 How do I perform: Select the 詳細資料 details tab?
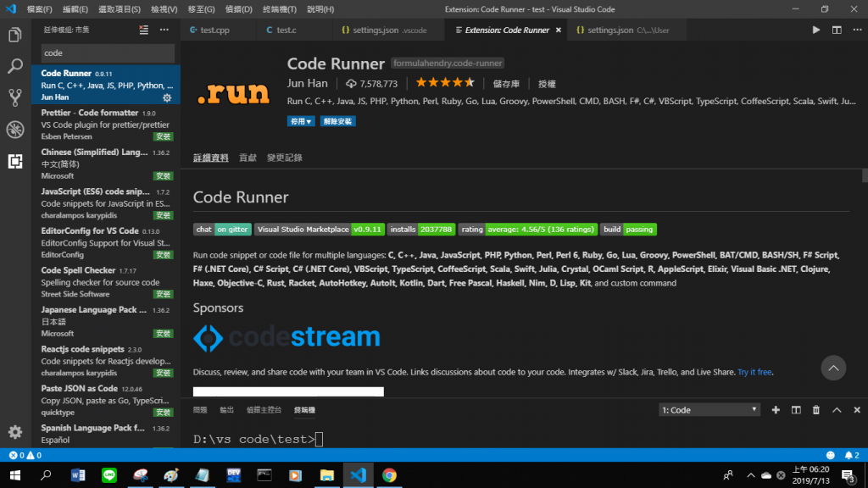click(210, 158)
